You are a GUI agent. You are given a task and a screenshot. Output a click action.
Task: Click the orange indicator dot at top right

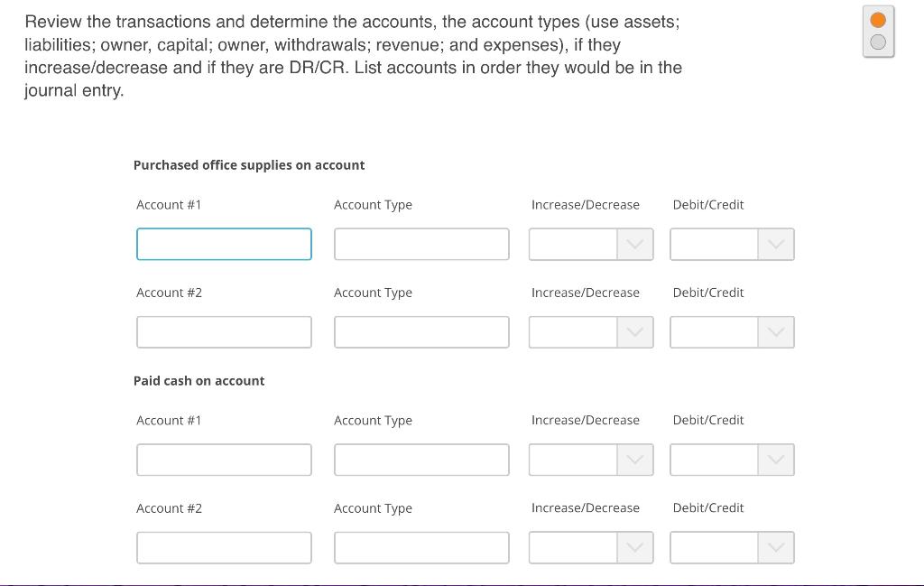(877, 20)
